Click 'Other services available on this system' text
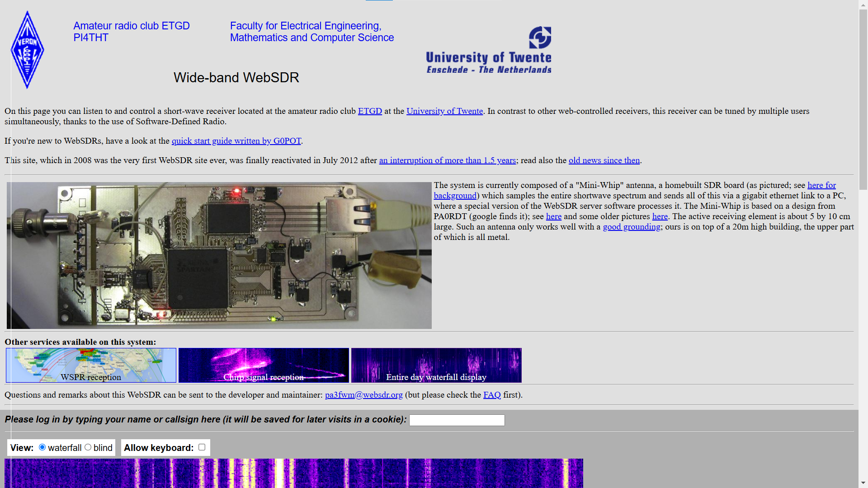This screenshot has height=488, width=868. coord(80,342)
